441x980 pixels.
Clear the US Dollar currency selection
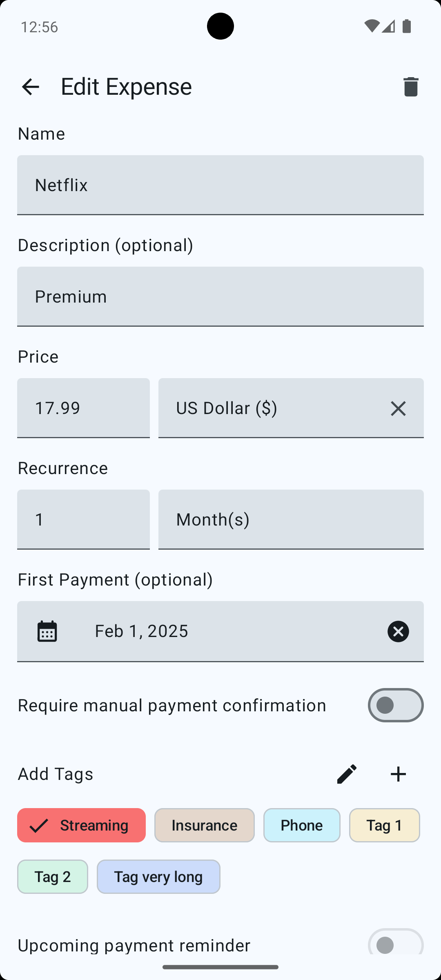(x=398, y=408)
